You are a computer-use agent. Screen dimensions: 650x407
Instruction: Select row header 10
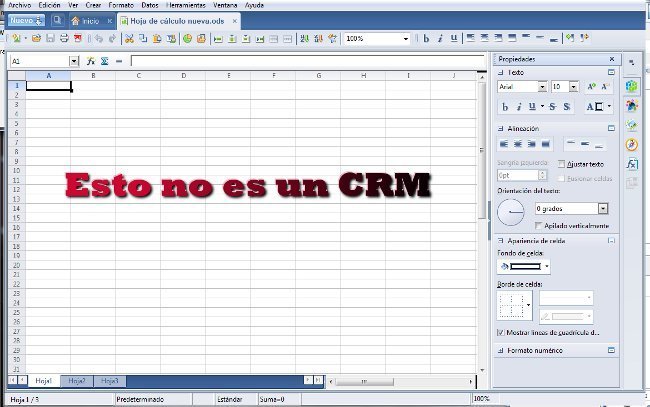[x=17, y=170]
